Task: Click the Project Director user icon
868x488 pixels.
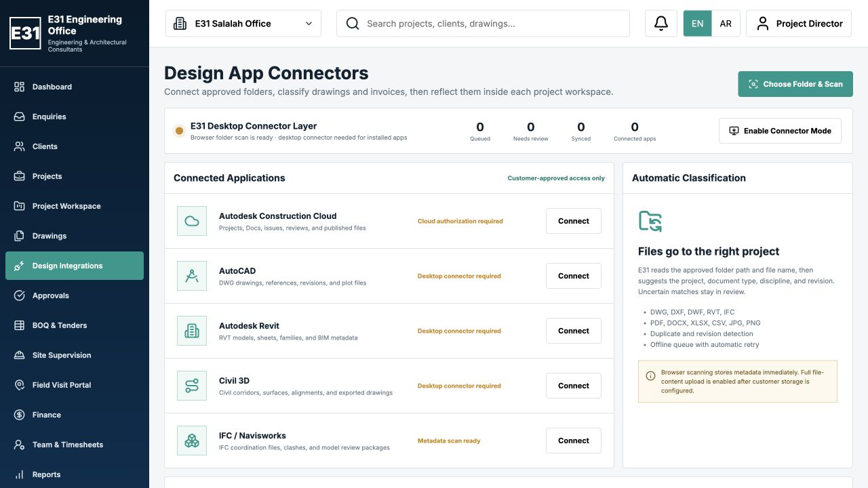Action: [763, 24]
